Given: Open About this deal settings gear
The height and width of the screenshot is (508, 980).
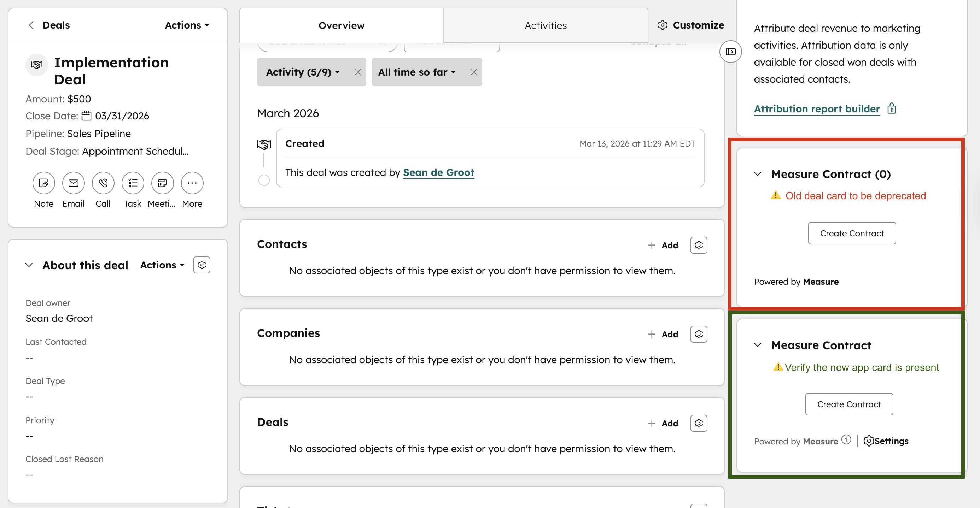Looking at the screenshot, I should 202,265.
